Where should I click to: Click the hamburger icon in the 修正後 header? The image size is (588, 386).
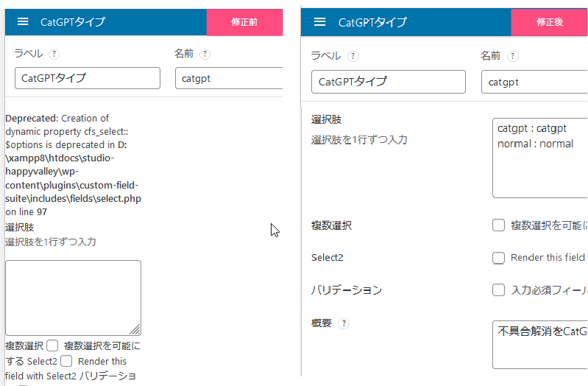319,22
